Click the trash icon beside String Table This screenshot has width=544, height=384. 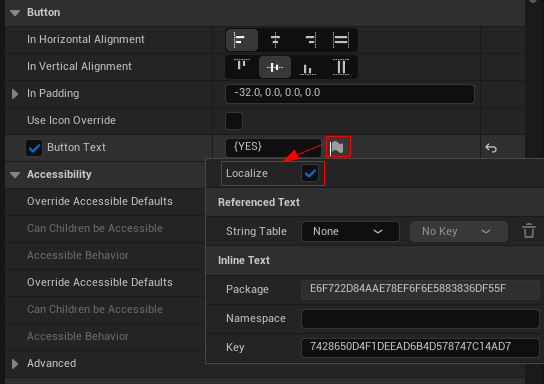pos(529,231)
